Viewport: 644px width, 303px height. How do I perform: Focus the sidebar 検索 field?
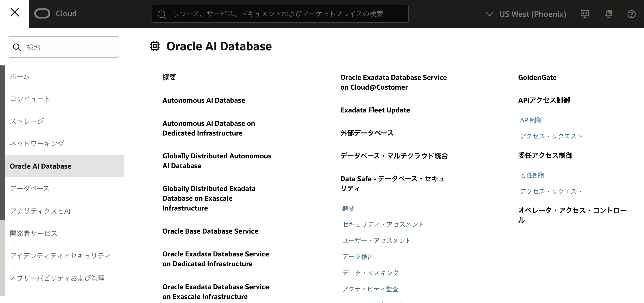coord(63,47)
